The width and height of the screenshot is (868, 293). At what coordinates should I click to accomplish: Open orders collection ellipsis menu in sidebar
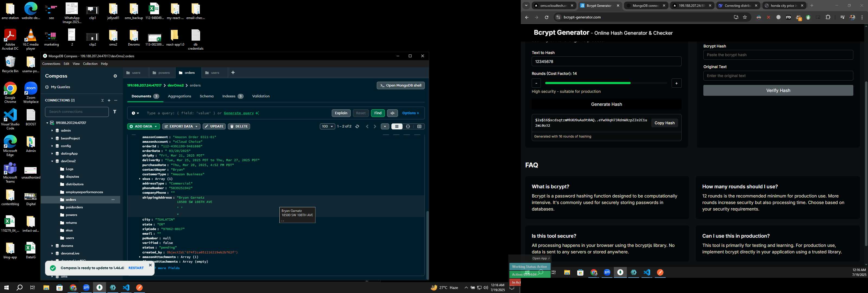pos(113,200)
